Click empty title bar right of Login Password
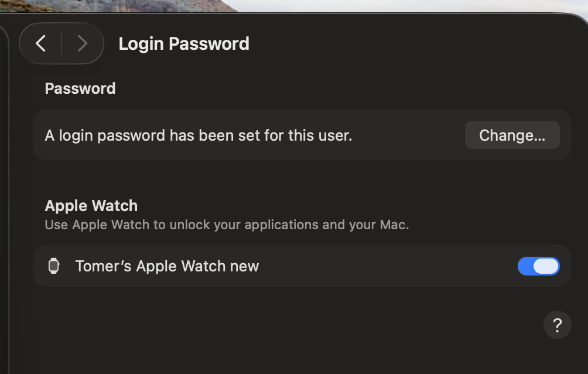Image resolution: width=588 pixels, height=374 pixels. click(x=410, y=44)
